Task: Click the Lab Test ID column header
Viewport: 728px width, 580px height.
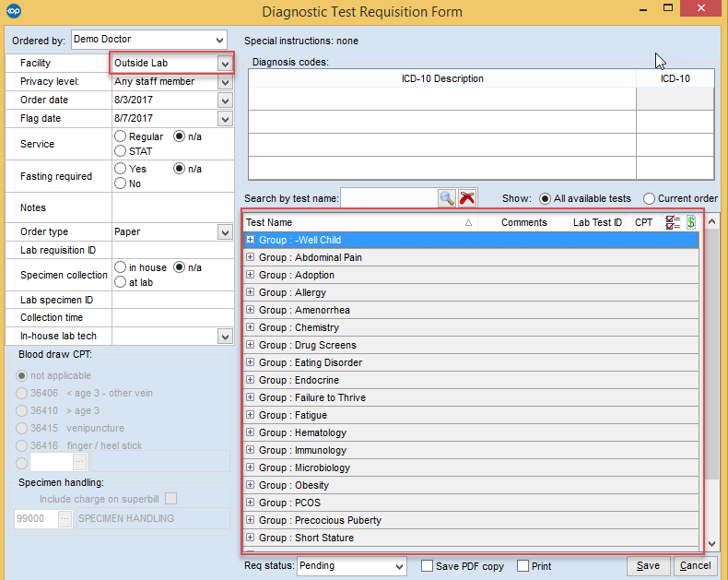Action: [597, 222]
